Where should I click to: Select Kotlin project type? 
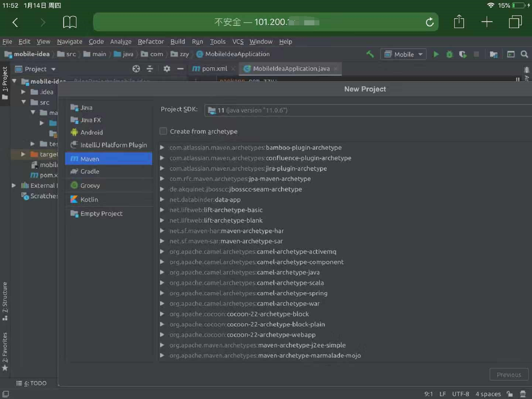(x=108, y=200)
